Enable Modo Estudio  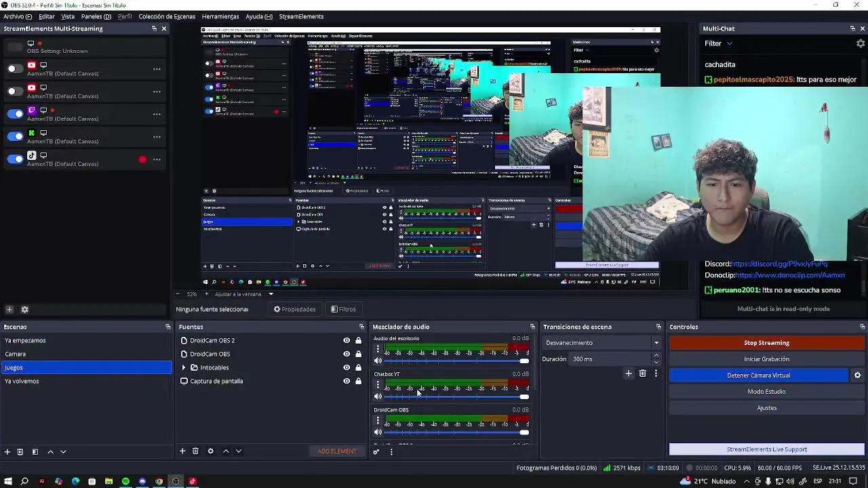tap(766, 392)
